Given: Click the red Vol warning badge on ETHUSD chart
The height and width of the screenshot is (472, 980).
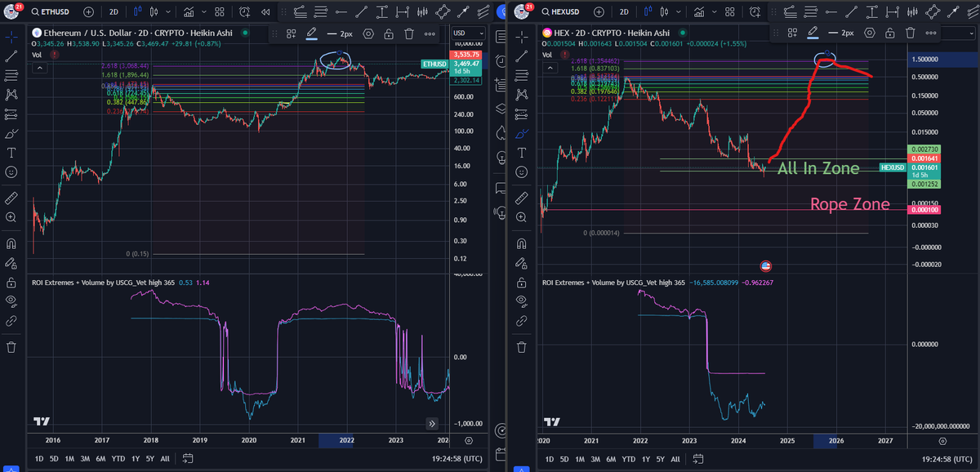Looking at the screenshot, I should pos(54,54).
